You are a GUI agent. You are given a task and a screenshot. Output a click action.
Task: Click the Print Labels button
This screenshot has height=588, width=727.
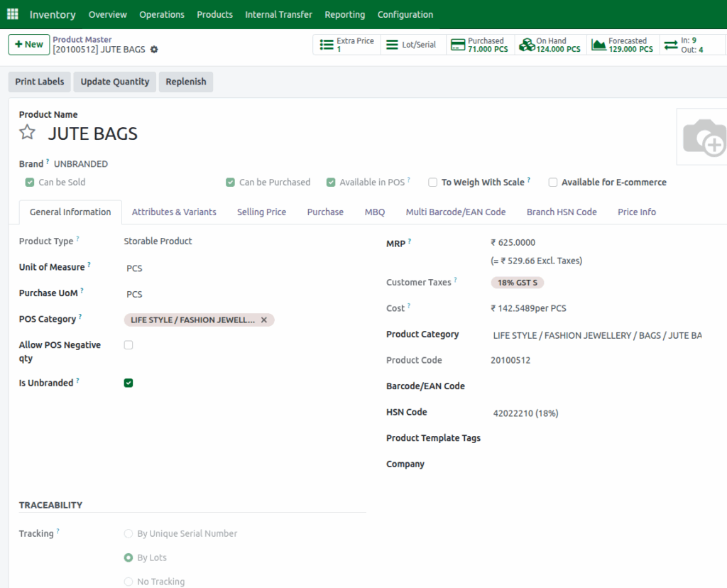click(x=39, y=82)
